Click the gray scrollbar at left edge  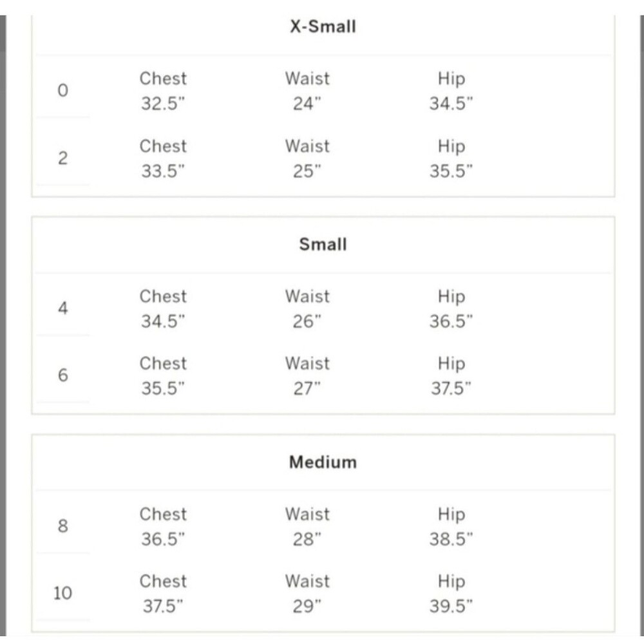coord(3,326)
